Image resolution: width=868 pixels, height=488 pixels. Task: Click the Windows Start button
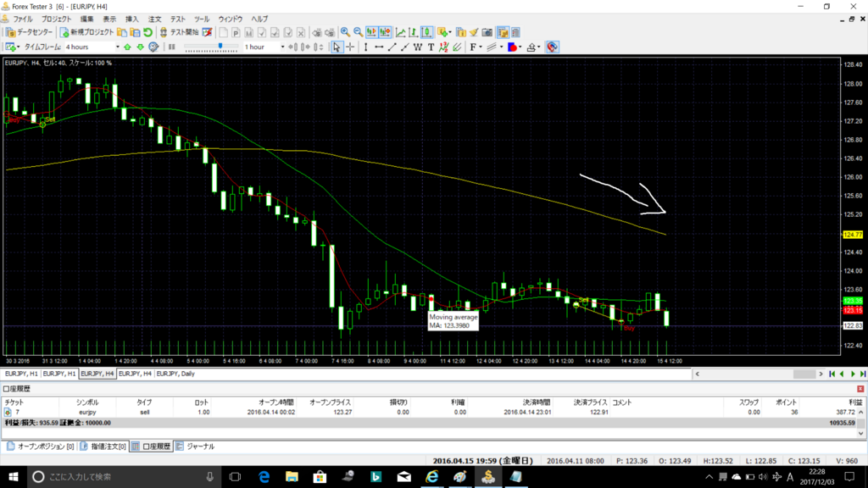[13, 476]
